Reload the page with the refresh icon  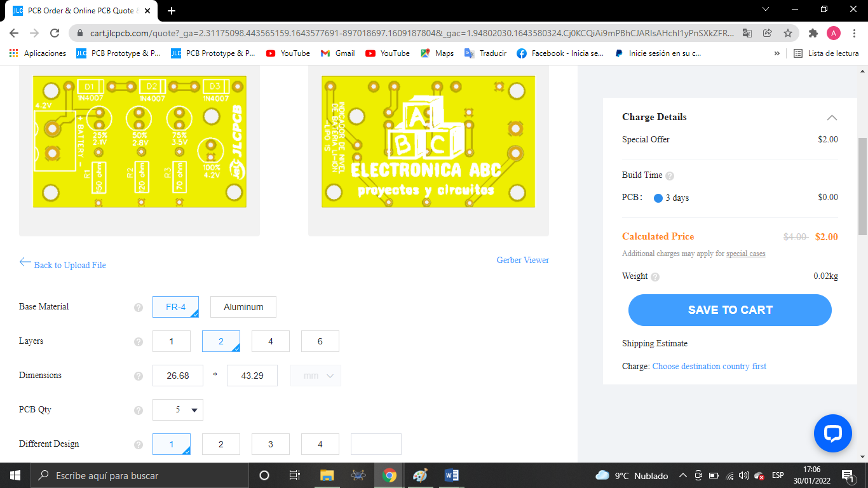[55, 33]
